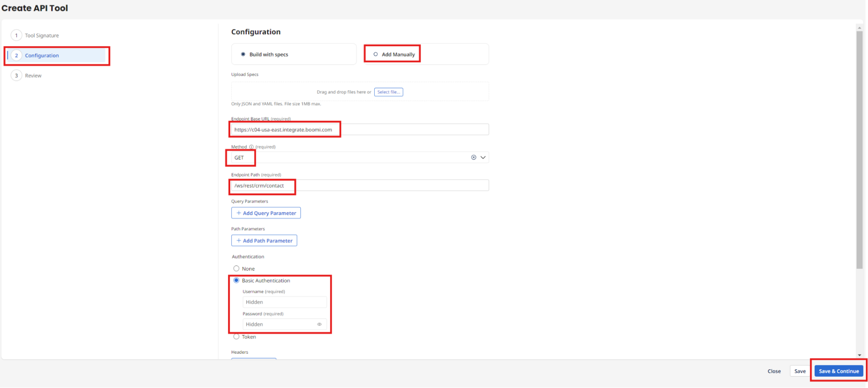Add a new query parameter

coord(266,213)
